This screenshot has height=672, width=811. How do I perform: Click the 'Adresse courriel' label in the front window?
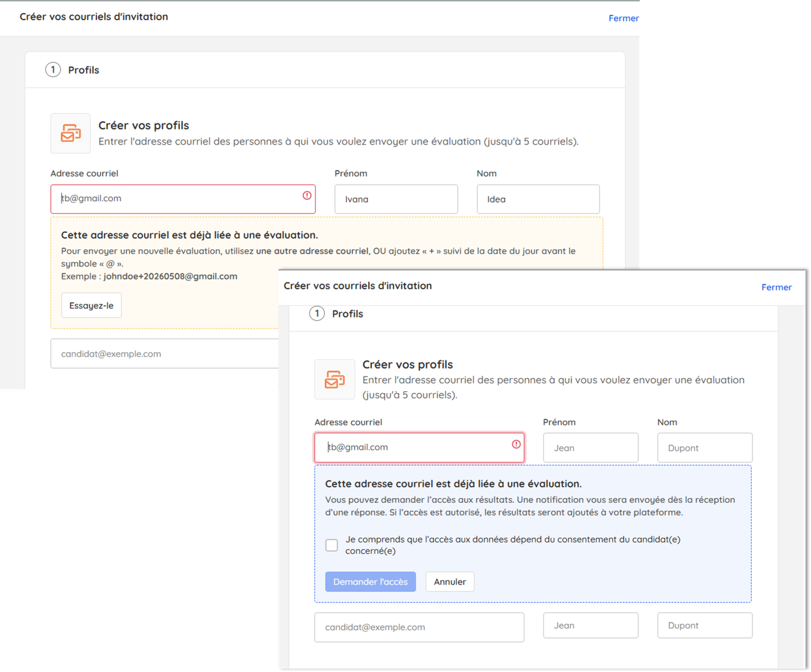tap(348, 422)
